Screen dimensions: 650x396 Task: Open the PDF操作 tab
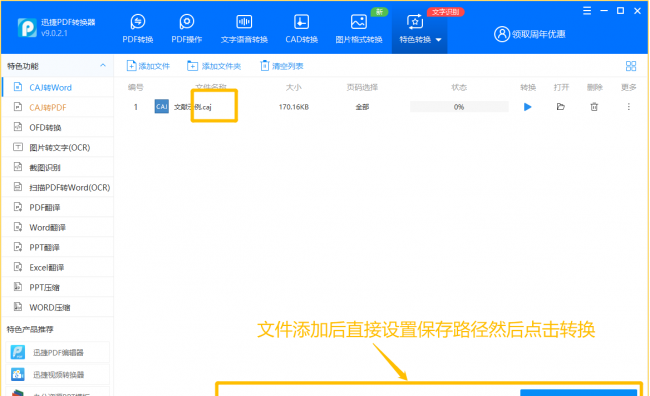tap(187, 28)
